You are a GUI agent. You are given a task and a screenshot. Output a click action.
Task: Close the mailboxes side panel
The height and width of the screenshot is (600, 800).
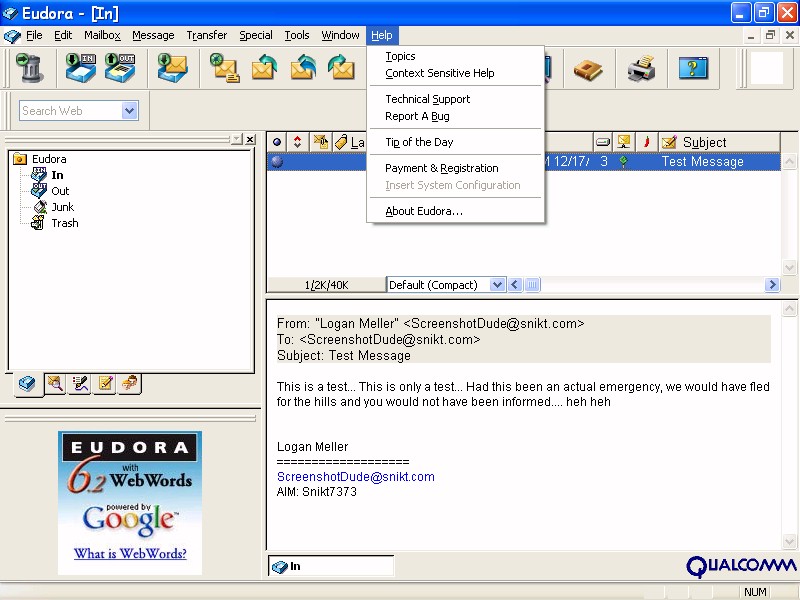coord(250,139)
